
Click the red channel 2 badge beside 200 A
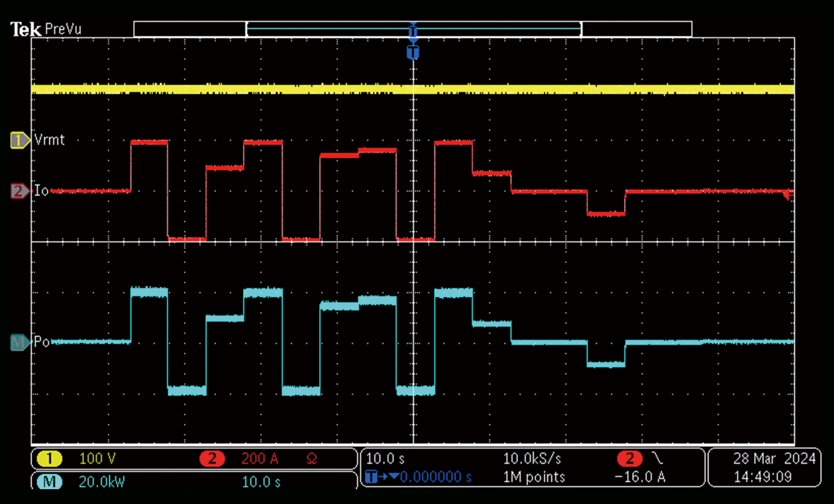(x=212, y=458)
